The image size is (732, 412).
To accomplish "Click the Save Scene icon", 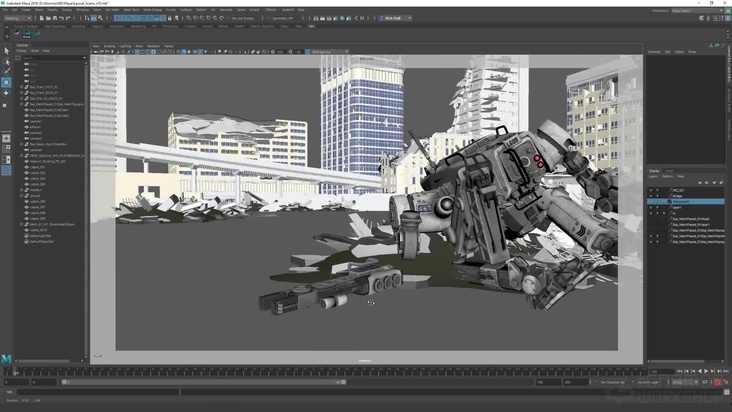I will click(55, 18).
